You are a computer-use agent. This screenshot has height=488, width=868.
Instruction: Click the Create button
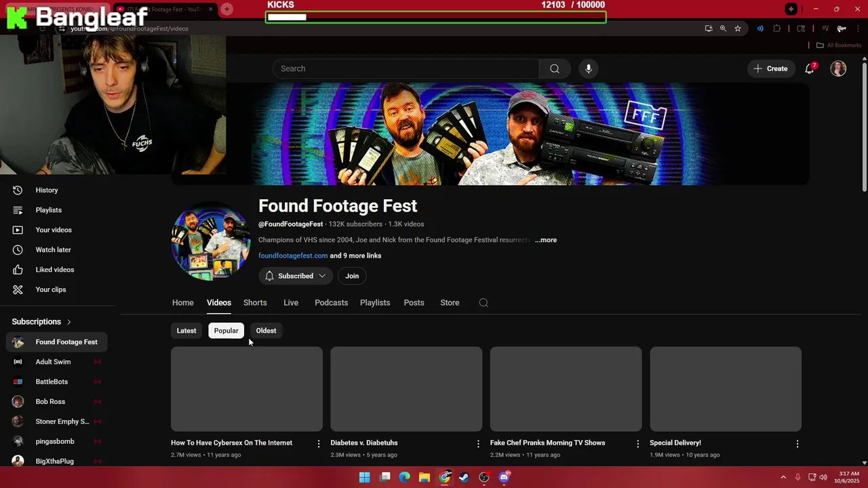770,68
